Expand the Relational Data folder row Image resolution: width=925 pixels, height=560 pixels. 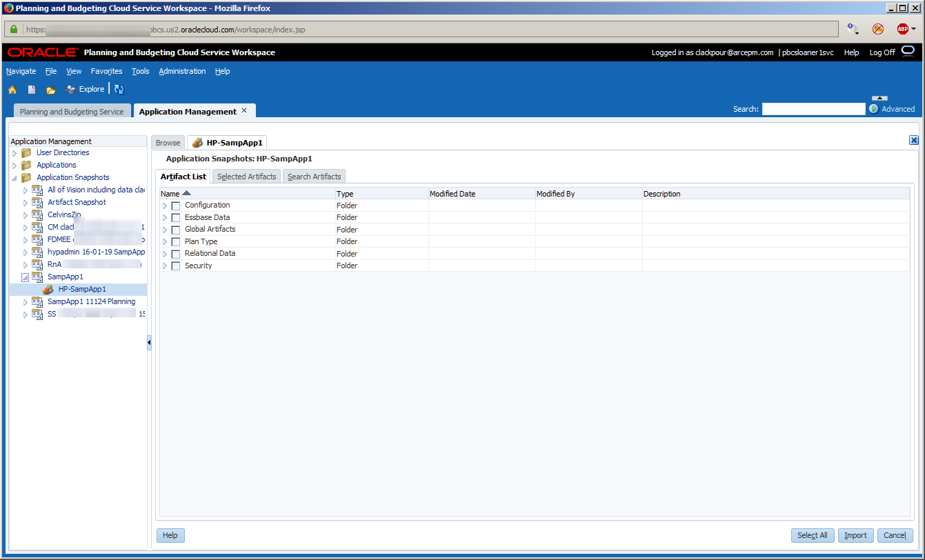click(x=165, y=254)
